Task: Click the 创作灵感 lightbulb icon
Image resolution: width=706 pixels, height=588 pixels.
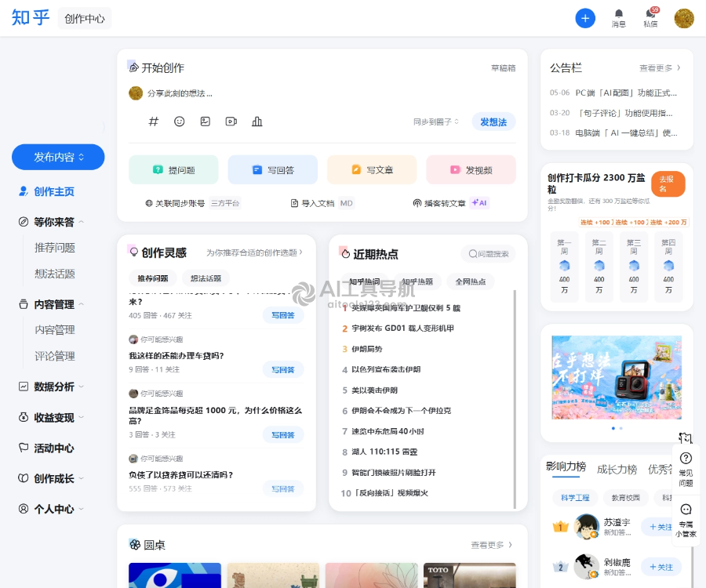Action: (133, 252)
